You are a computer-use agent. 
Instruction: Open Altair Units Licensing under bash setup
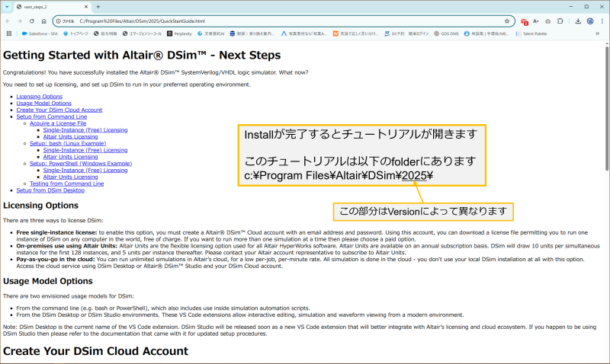(70, 157)
